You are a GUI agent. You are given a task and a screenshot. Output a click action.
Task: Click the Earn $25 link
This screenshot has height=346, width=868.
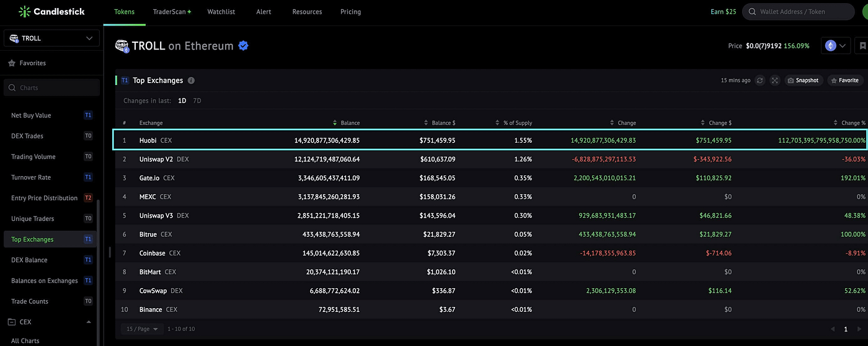[x=724, y=12]
